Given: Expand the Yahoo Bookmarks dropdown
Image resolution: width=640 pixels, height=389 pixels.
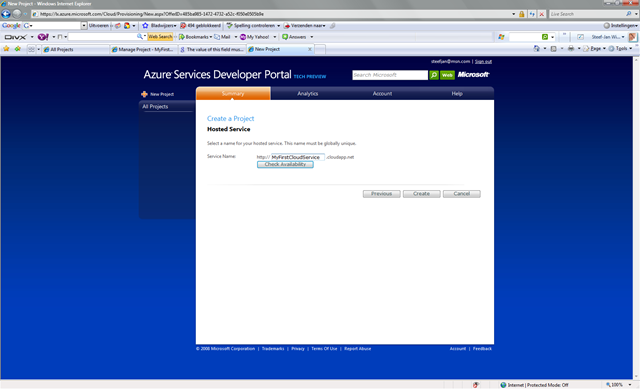Looking at the screenshot, I should point(211,37).
